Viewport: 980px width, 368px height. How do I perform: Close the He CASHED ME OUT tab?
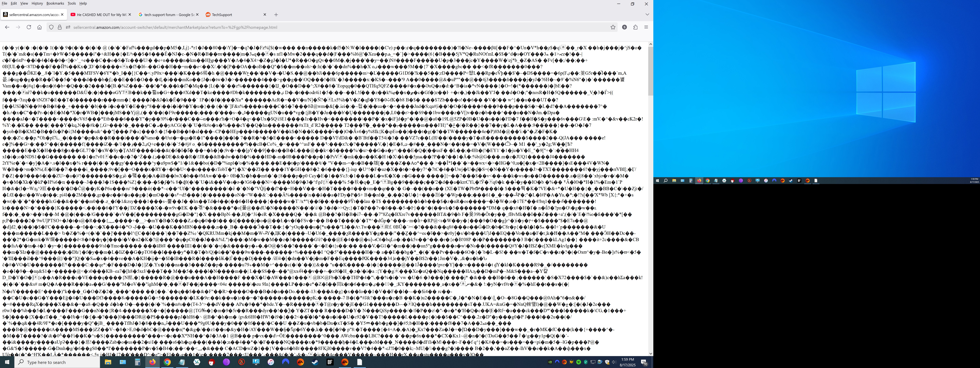click(x=130, y=14)
